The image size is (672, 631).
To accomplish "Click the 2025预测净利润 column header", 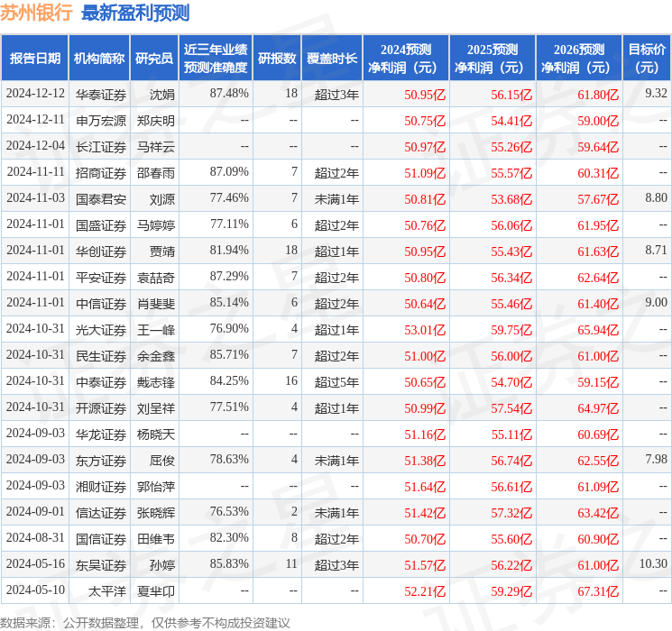I will pos(492,59).
